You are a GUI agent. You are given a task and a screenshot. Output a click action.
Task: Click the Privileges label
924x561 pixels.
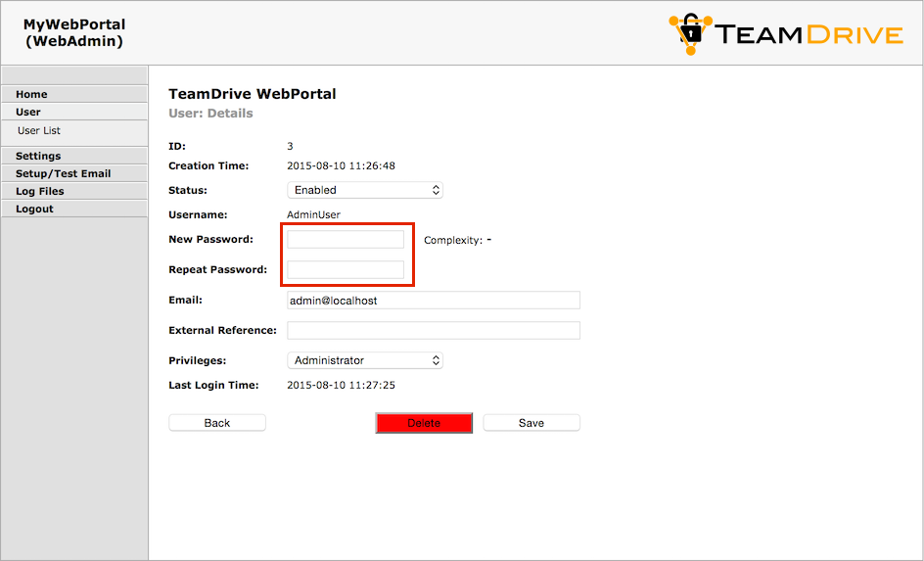tap(198, 360)
